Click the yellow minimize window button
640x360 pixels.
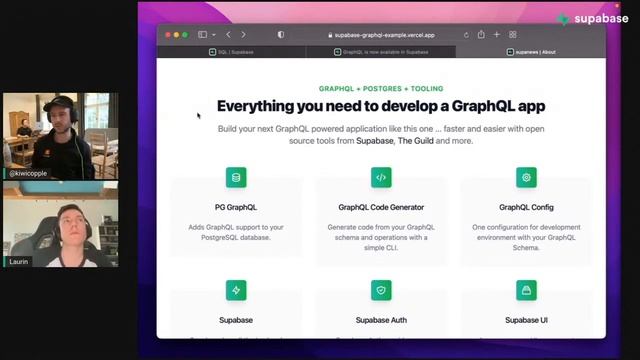click(176, 35)
